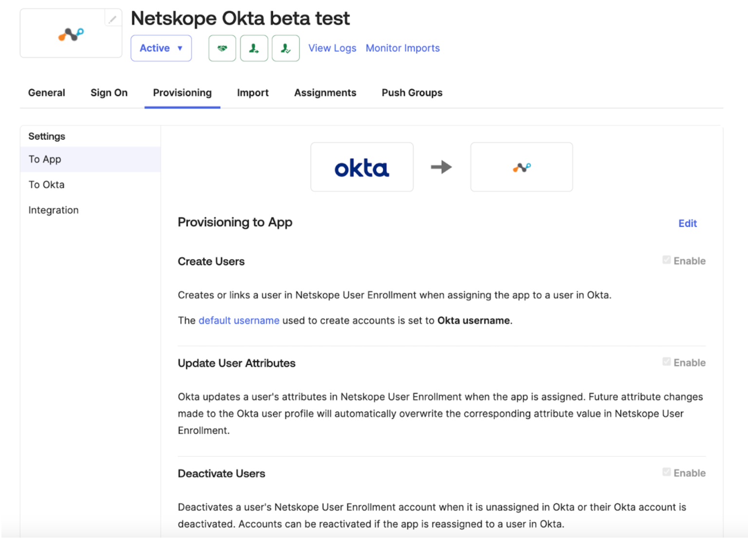Open the default username link
748x560 pixels.
(239, 320)
